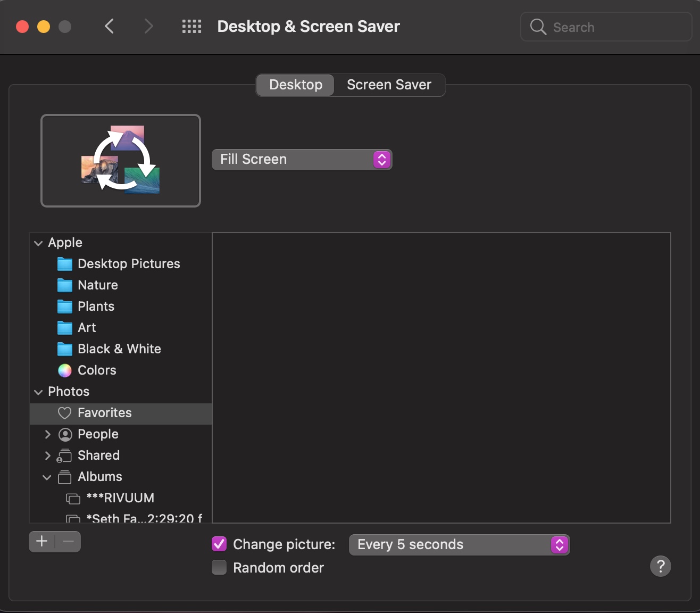
Task: Click the Desktop Pictures folder icon
Action: 65,264
